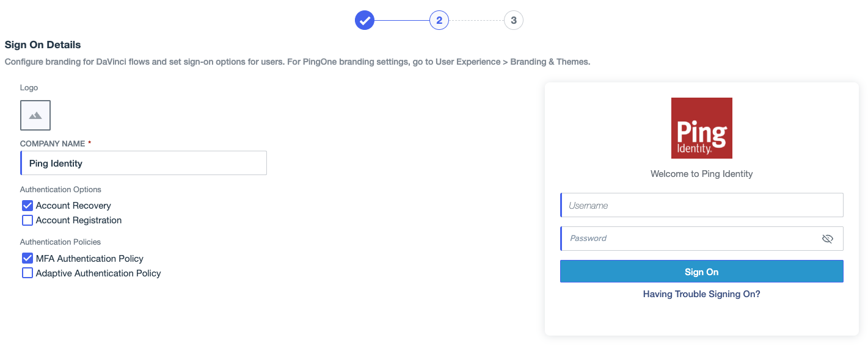868x349 pixels.
Task: Click the Authentication Options section label
Action: point(60,189)
